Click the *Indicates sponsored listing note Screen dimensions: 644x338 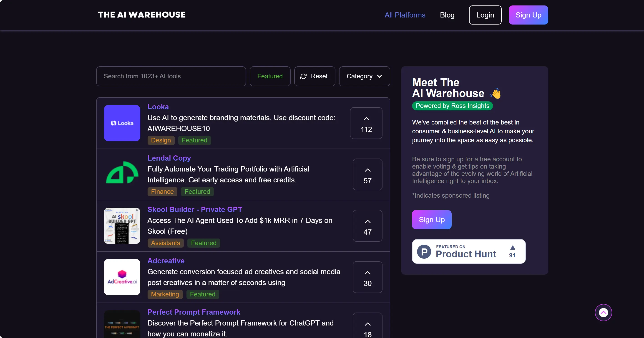pos(450,195)
